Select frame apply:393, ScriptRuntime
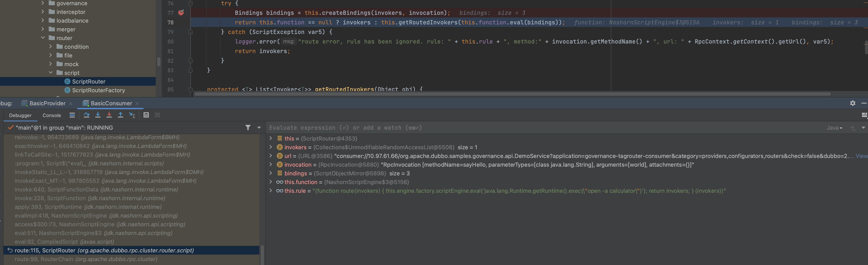Viewport: 868px width, 265px height. coord(131,207)
